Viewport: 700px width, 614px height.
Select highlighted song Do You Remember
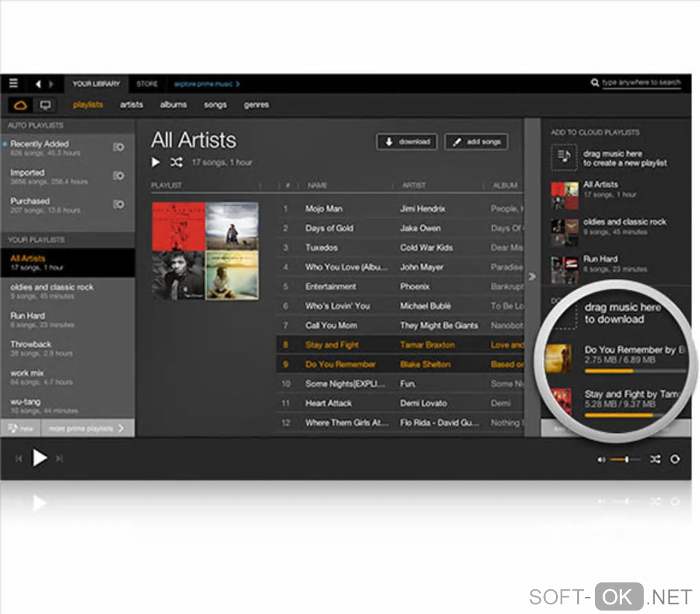(399, 364)
